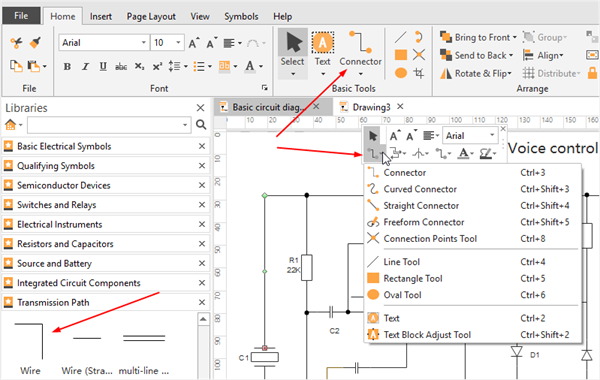Open the File tab
The height and width of the screenshot is (380, 600).
(x=21, y=16)
